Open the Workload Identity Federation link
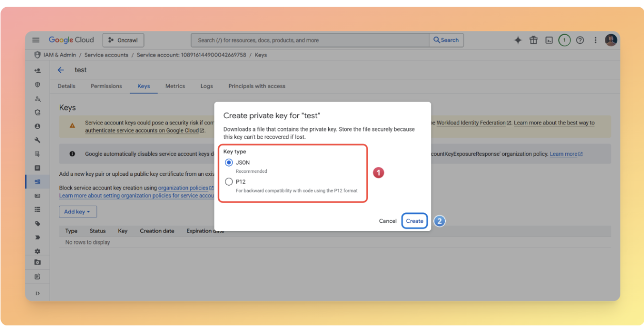The height and width of the screenshot is (328, 644). 471,123
